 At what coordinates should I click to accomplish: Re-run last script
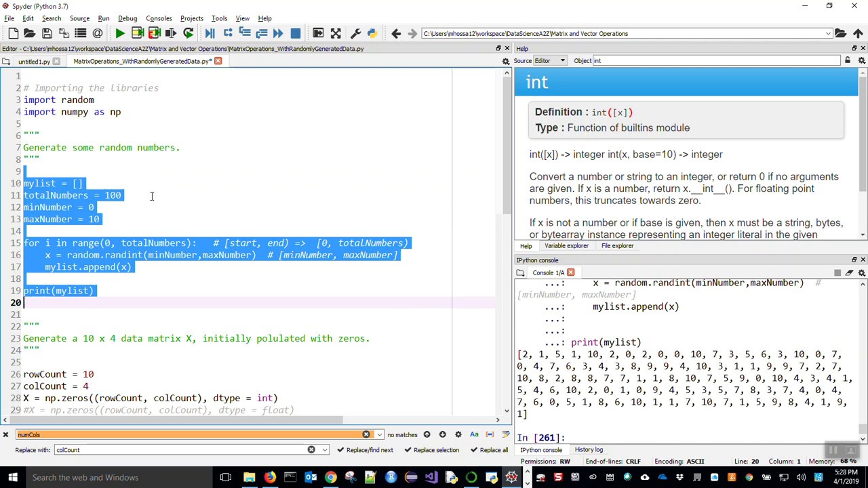(189, 33)
